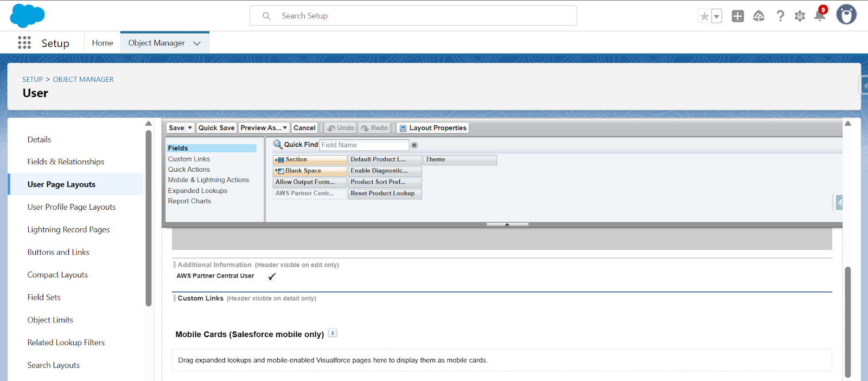Select the Report Charts palette category
The height and width of the screenshot is (381, 868).
pyautogui.click(x=189, y=201)
